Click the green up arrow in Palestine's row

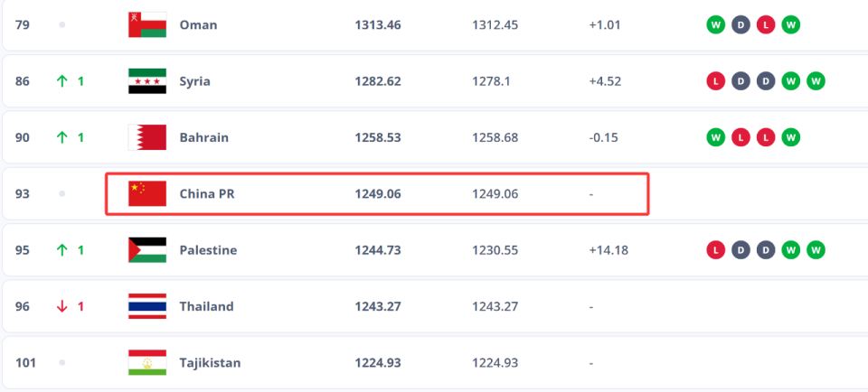click(62, 250)
